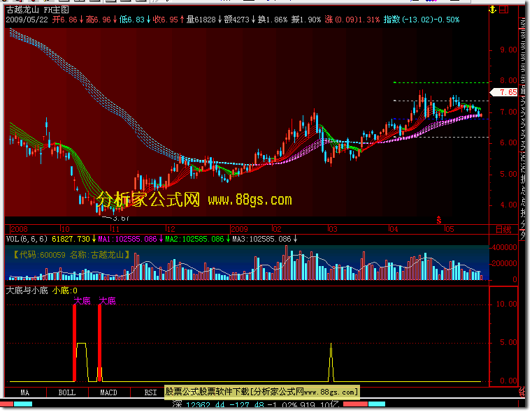Click the 代码:600059 stock code label
This screenshot has width=532, height=412.
[41, 254]
